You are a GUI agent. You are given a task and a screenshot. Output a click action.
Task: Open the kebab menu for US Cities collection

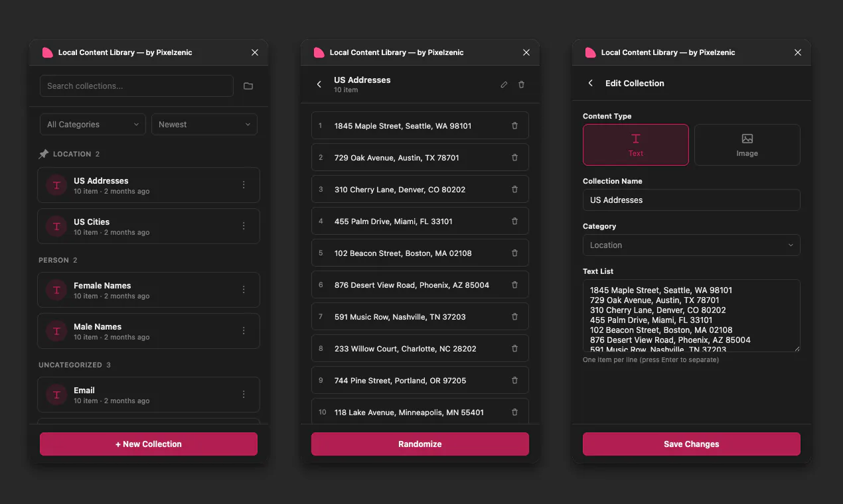point(244,226)
